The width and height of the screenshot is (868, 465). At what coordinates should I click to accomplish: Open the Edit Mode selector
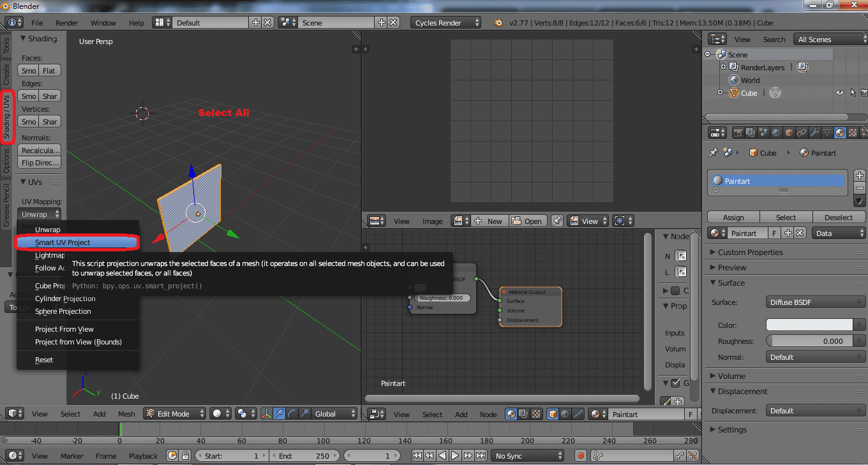click(x=174, y=413)
